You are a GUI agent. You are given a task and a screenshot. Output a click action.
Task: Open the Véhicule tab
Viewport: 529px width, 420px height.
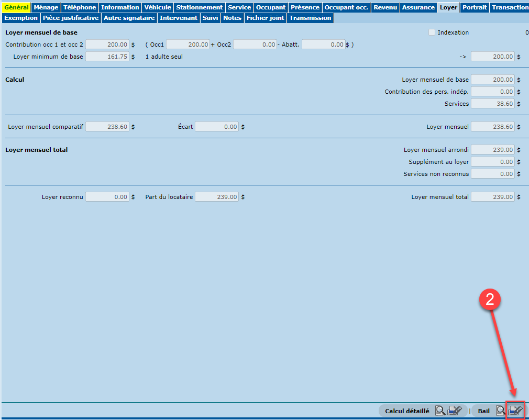(158, 7)
